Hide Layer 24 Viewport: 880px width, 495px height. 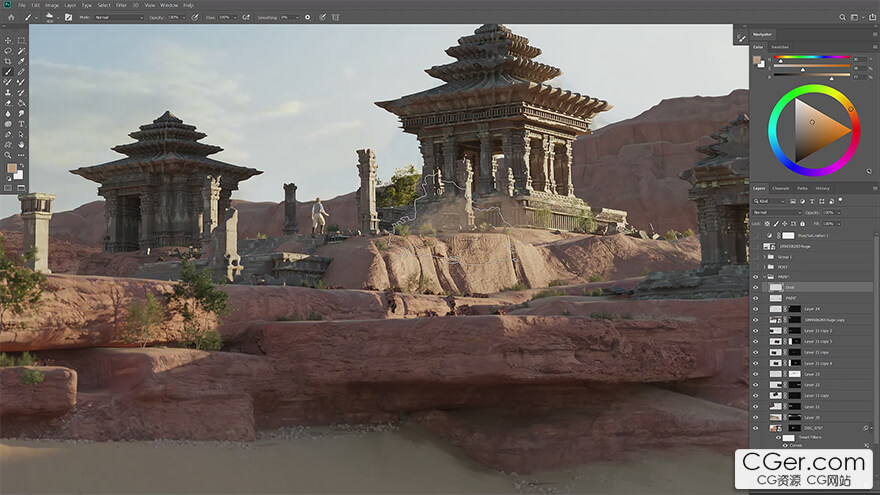[755, 309]
